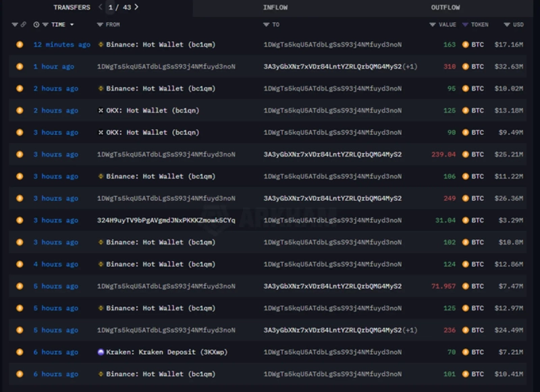
Task: Open the '12 minutes ago' transaction link
Action: pos(61,45)
